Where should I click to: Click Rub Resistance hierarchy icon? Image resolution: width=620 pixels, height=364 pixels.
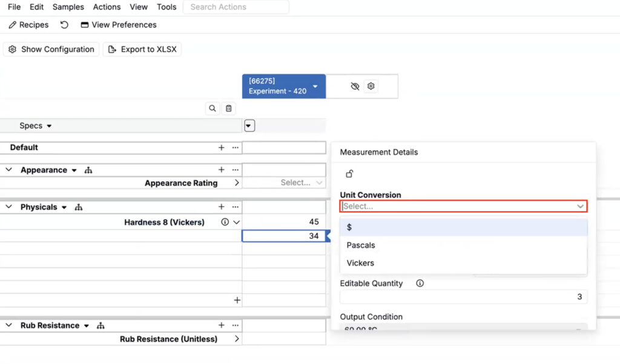tap(101, 326)
